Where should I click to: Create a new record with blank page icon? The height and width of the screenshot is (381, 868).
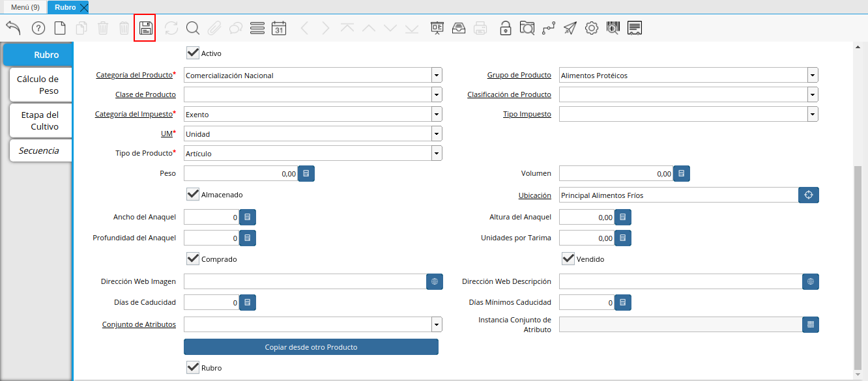(x=60, y=28)
